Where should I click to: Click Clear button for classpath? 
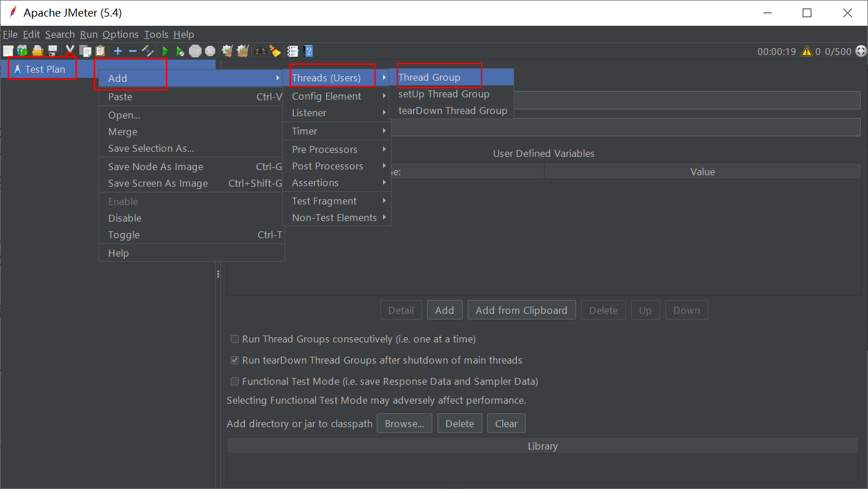pos(506,424)
